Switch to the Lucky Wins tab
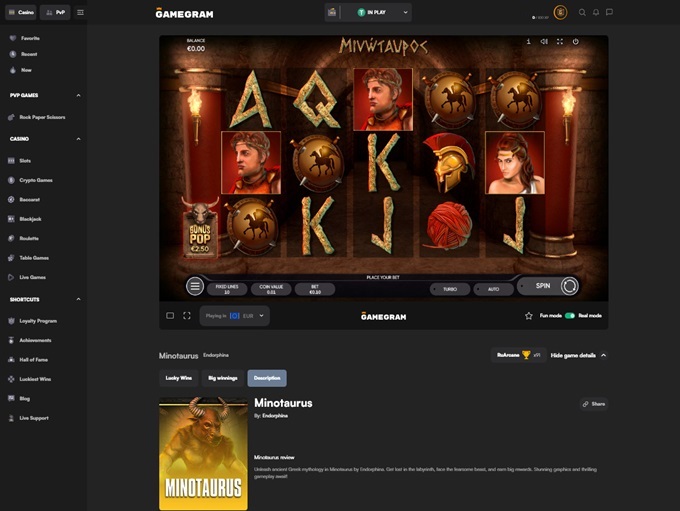 point(176,378)
